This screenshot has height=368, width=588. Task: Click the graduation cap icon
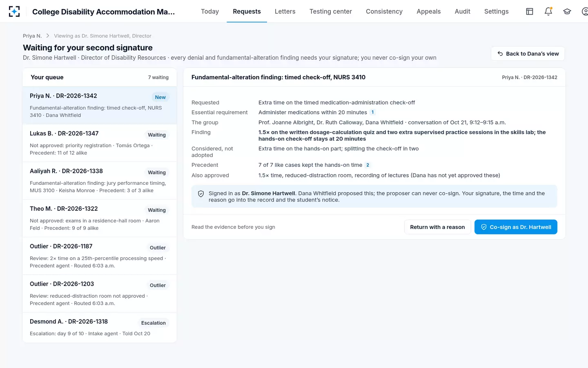pyautogui.click(x=567, y=11)
